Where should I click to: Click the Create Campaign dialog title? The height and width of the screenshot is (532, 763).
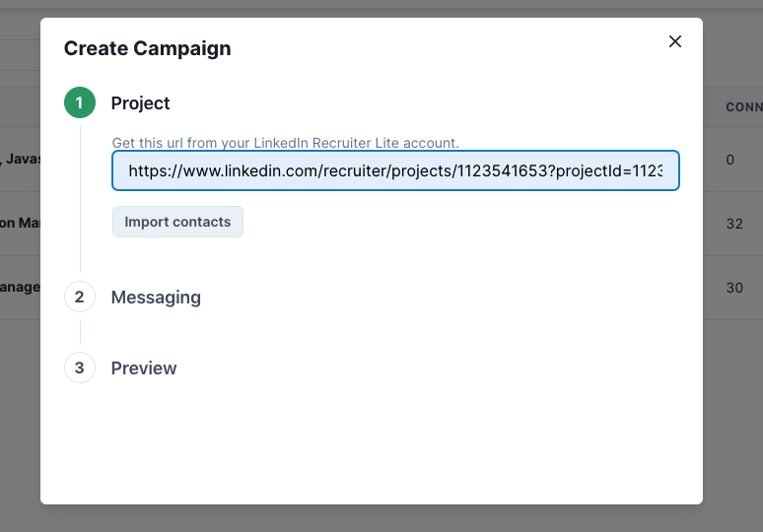point(148,48)
